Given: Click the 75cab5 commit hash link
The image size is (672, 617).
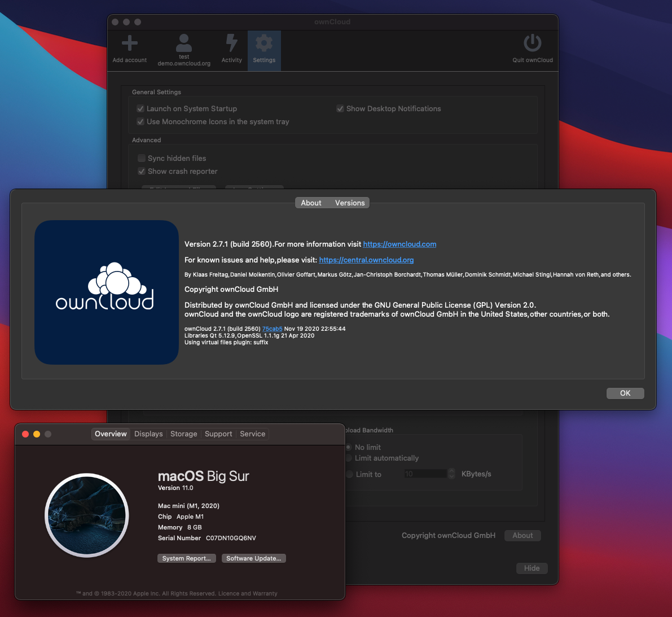Looking at the screenshot, I should point(272,329).
